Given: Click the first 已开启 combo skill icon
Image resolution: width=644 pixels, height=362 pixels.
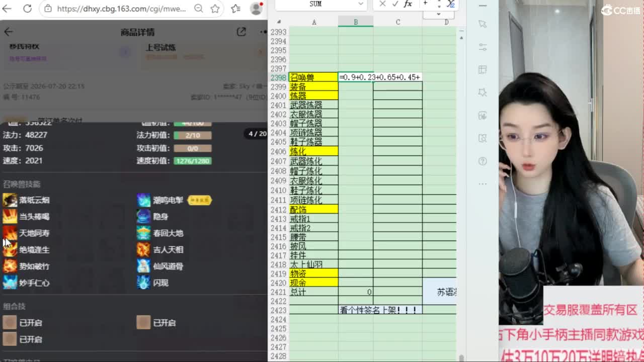Looking at the screenshot, I should tap(10, 322).
